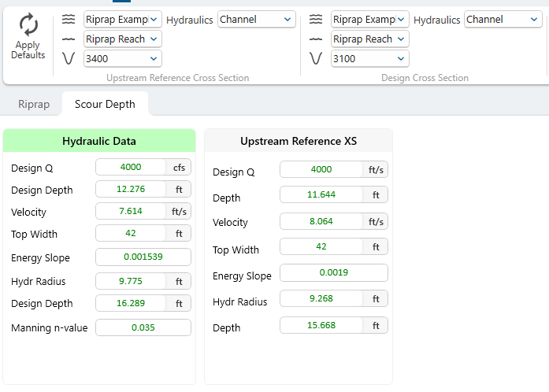Select the Scour Depth tab
549x392 pixels.
coord(105,104)
